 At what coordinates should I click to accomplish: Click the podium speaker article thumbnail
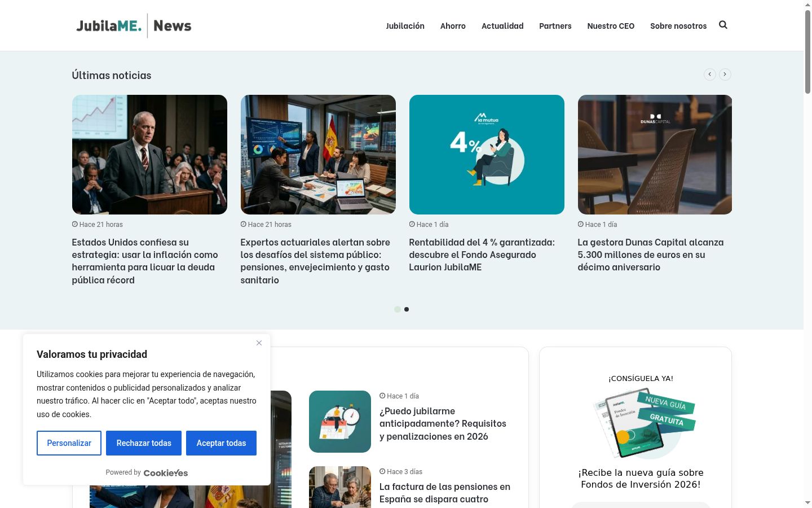click(149, 155)
